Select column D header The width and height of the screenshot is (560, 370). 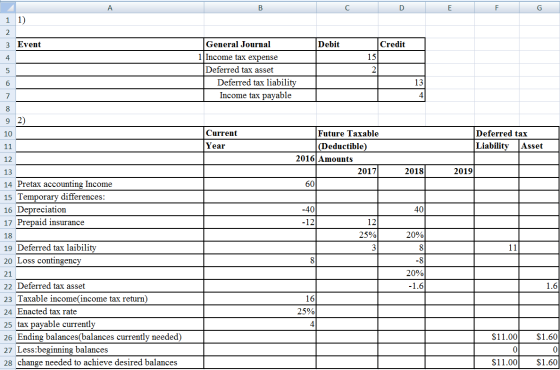[x=402, y=8]
